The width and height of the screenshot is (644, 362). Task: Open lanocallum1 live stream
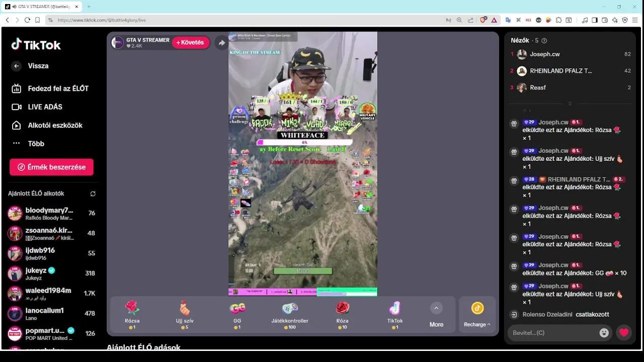[51, 314]
